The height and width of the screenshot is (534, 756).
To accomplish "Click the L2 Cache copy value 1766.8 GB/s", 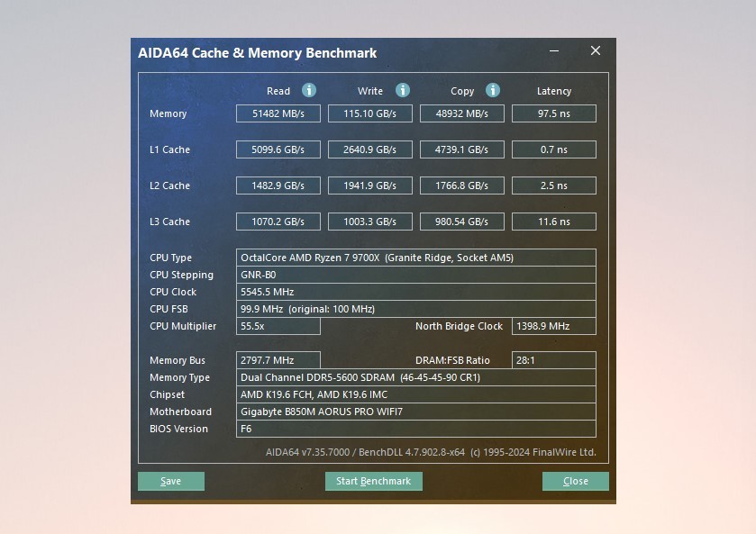I will pyautogui.click(x=462, y=186).
